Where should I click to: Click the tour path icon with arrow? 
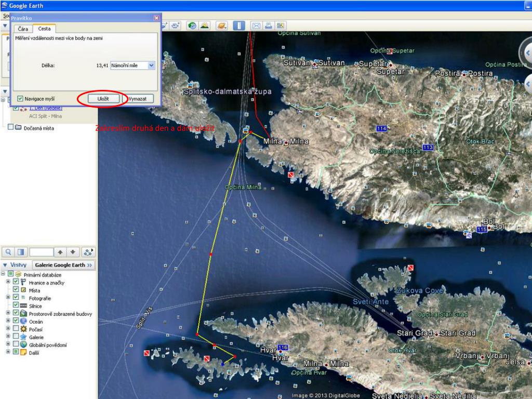click(x=88, y=252)
